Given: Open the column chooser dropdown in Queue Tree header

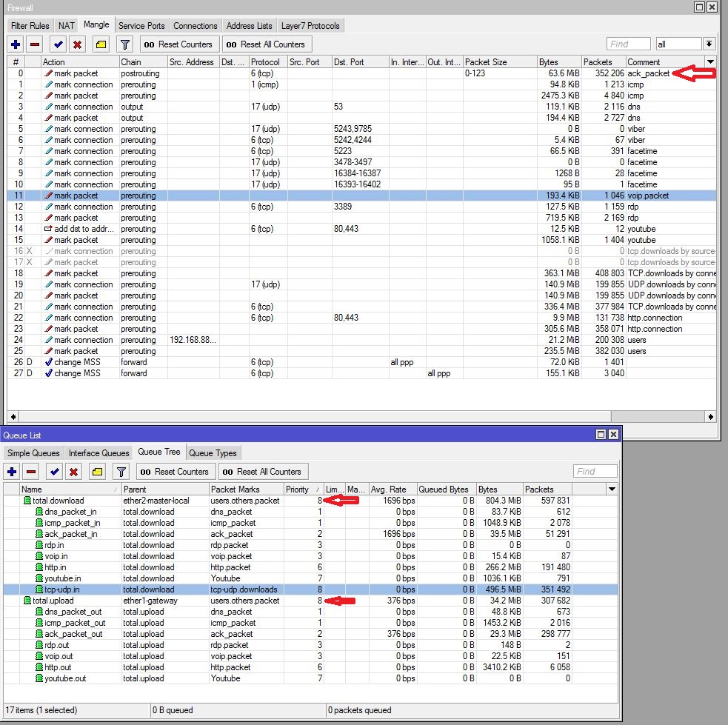Looking at the screenshot, I should [x=612, y=490].
